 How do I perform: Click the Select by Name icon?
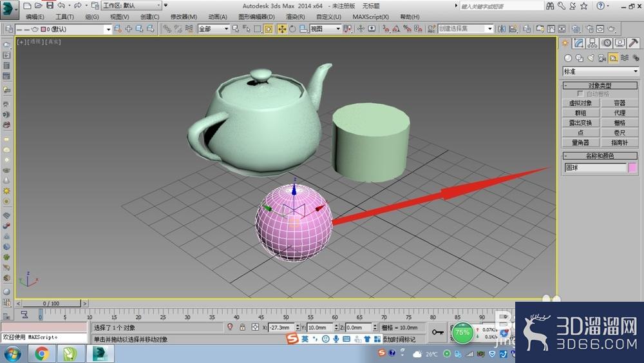pos(247,29)
